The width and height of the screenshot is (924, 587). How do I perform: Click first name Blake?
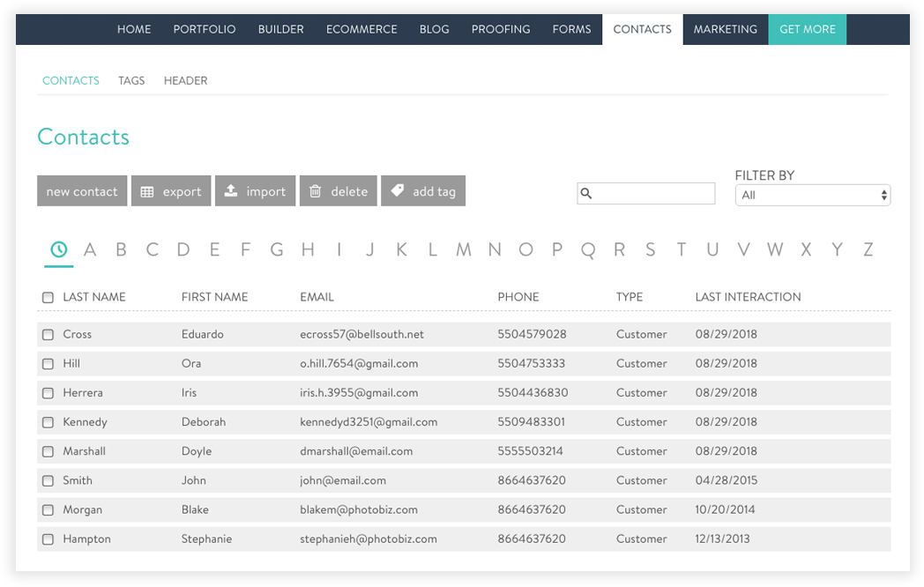pos(195,509)
